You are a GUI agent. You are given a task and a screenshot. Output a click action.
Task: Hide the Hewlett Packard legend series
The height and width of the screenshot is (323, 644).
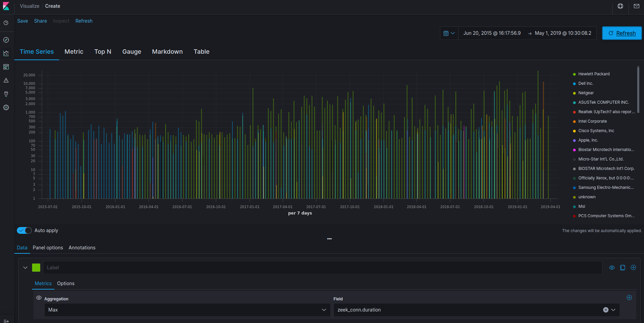[593, 74]
